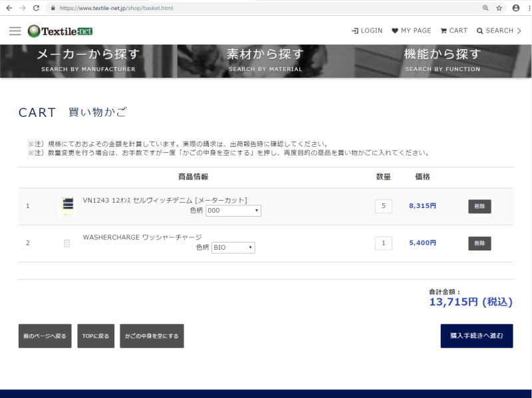The width and height of the screenshot is (532, 398).
Task: Click the padlock icon in the address bar
Action: coord(53,8)
